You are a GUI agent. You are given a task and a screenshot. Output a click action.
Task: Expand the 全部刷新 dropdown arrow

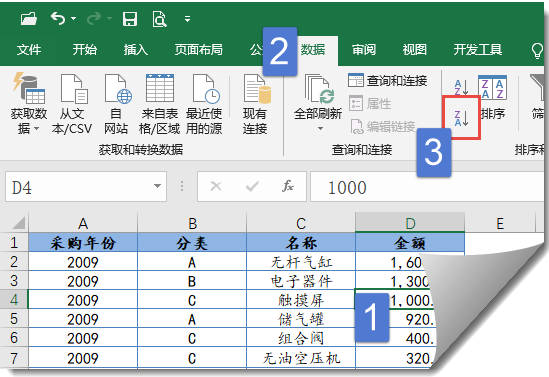click(x=320, y=128)
